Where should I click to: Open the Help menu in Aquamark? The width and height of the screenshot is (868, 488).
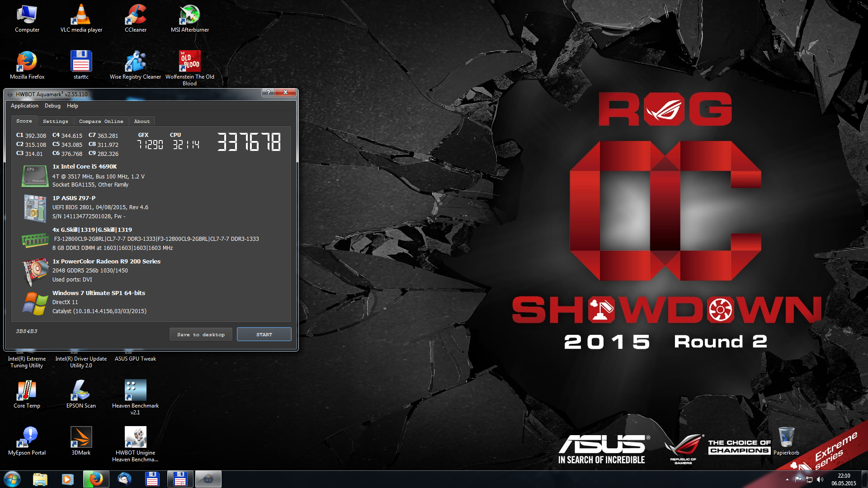tap(72, 106)
